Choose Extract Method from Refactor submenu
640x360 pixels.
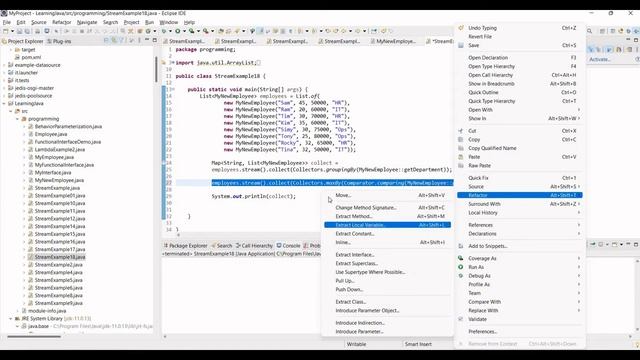[x=387, y=216]
